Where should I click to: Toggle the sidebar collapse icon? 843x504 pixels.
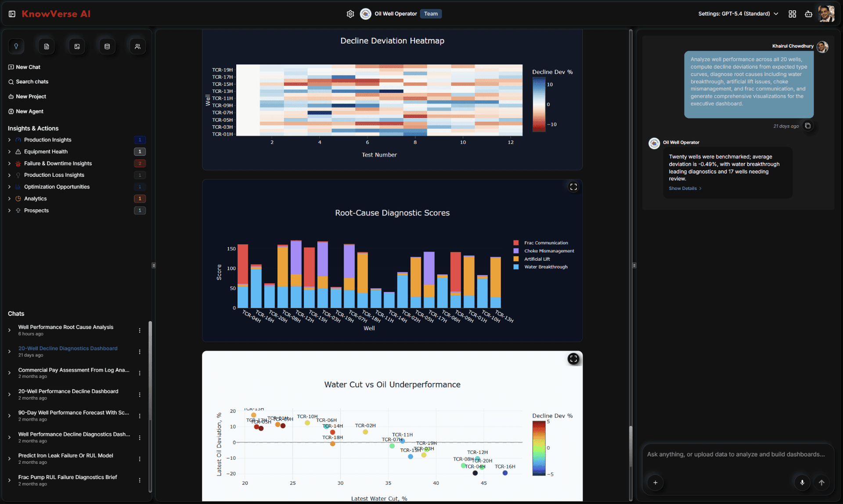[x=12, y=14]
